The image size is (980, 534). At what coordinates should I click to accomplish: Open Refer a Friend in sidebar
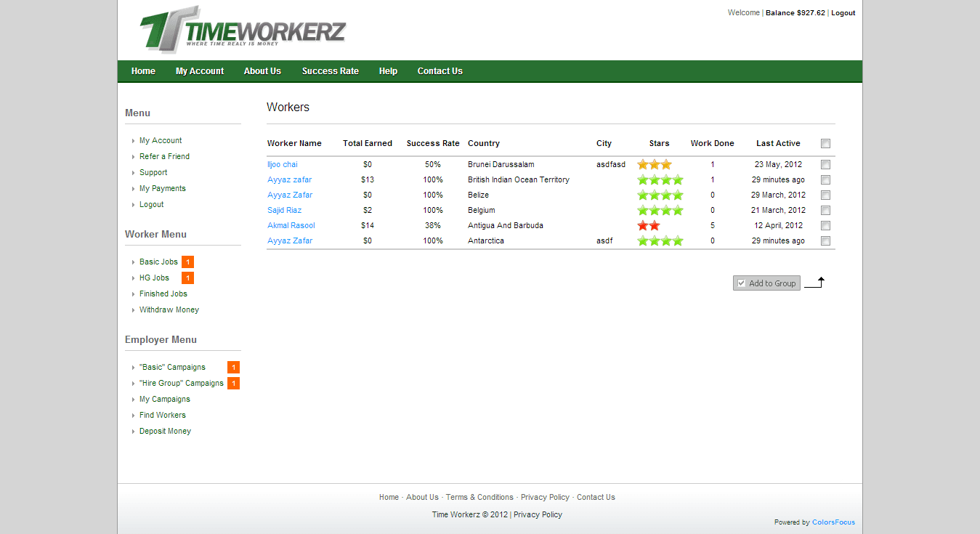(164, 157)
